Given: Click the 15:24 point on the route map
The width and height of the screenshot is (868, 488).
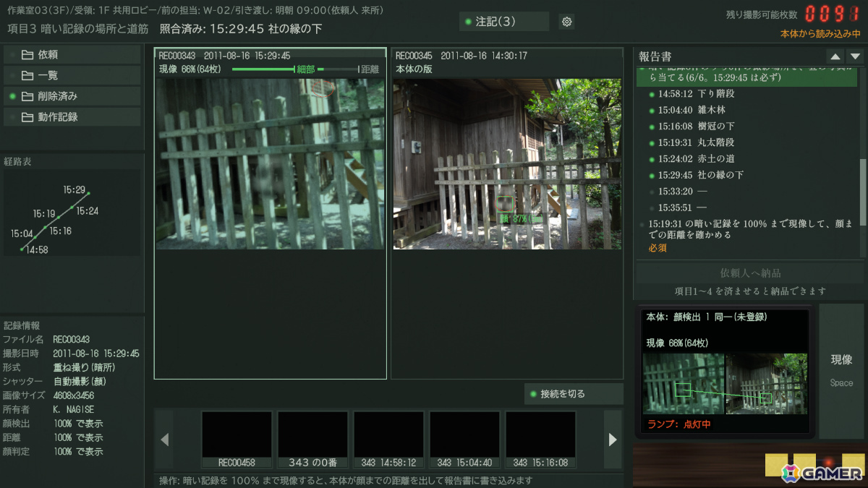Looking at the screenshot, I should (70, 207).
